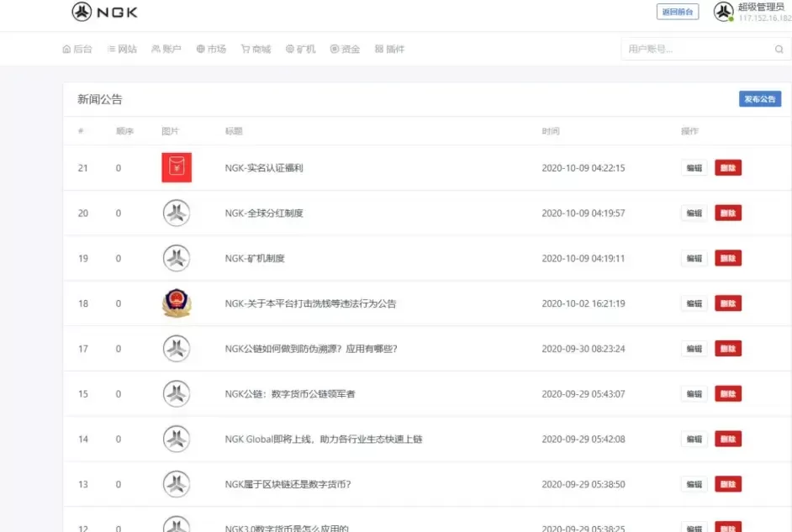Click the 时间 column header
792x532 pixels.
pos(551,131)
